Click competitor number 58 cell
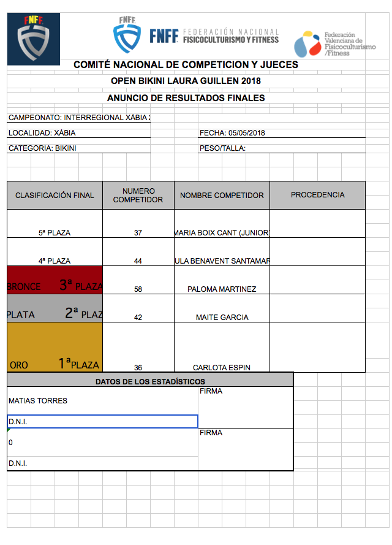The width and height of the screenshot is (392, 545). pos(138,289)
